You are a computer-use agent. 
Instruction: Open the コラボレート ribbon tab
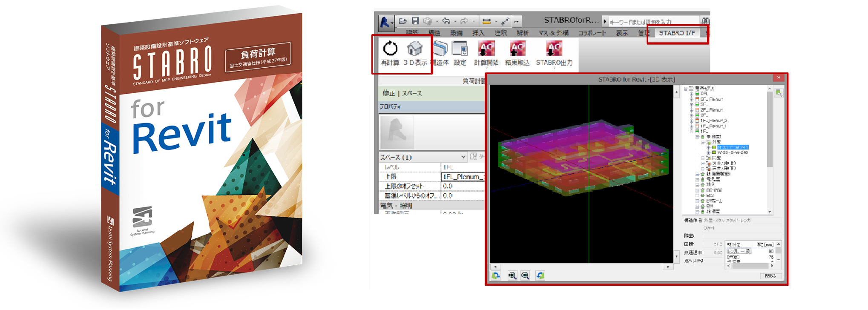(592, 33)
